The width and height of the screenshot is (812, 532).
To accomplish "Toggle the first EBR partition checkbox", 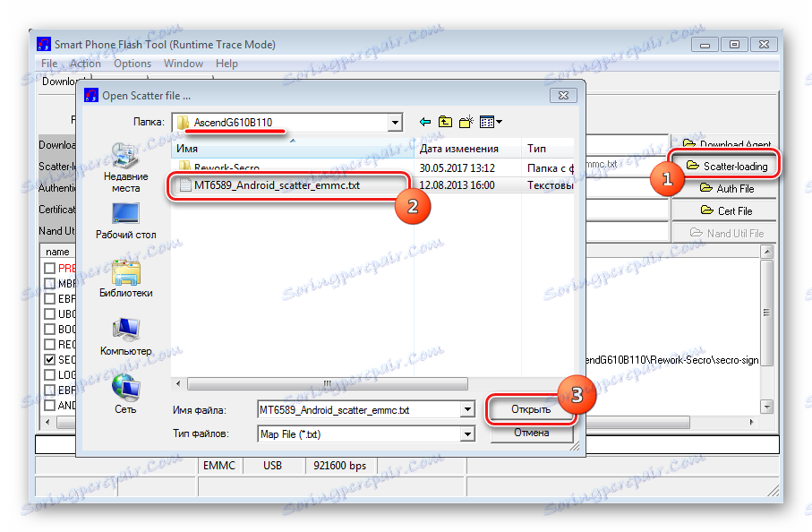I will 50,298.
